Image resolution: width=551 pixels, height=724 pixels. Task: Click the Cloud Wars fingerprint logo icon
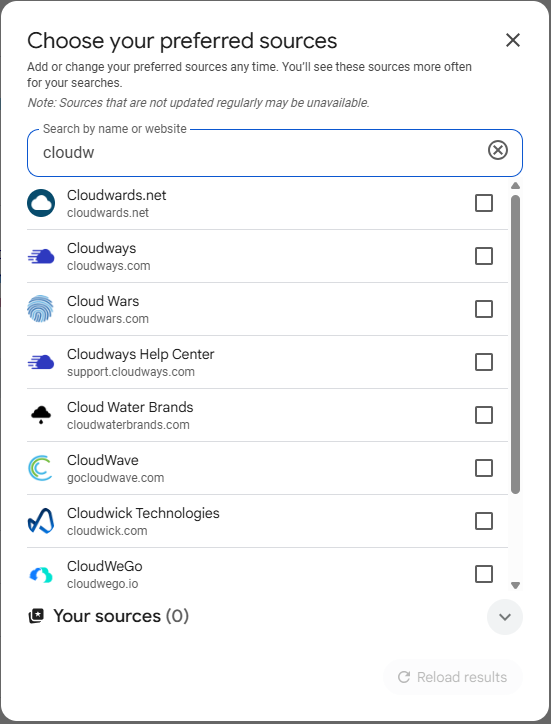(x=41, y=309)
